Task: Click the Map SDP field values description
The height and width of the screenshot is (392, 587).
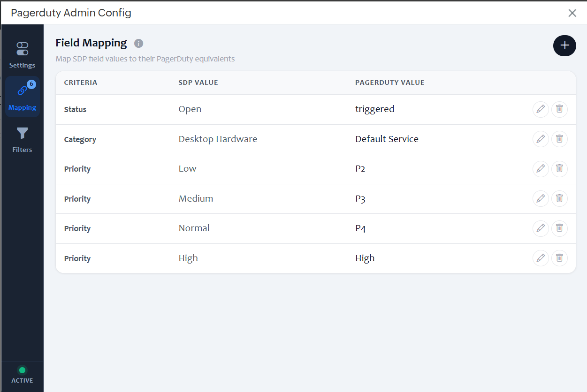Action: (145, 59)
